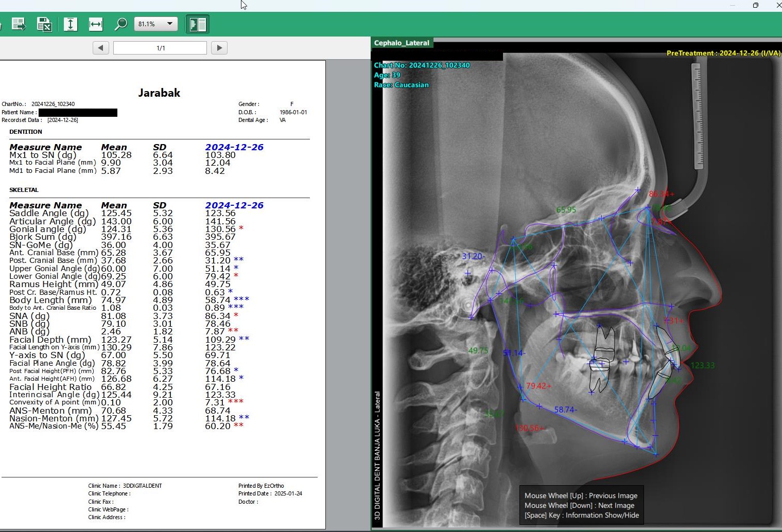Click the 1/1 page number field
The image size is (782, 532).
coord(160,48)
